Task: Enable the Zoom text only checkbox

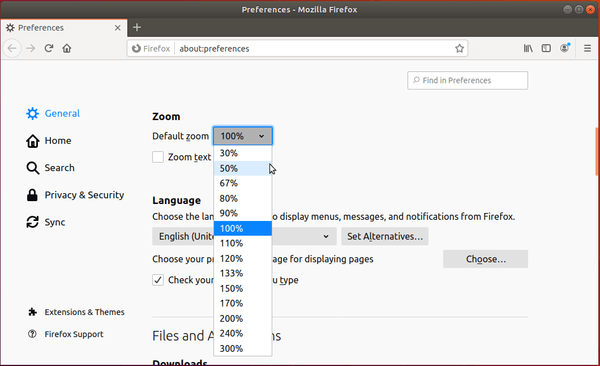Action: click(x=158, y=157)
